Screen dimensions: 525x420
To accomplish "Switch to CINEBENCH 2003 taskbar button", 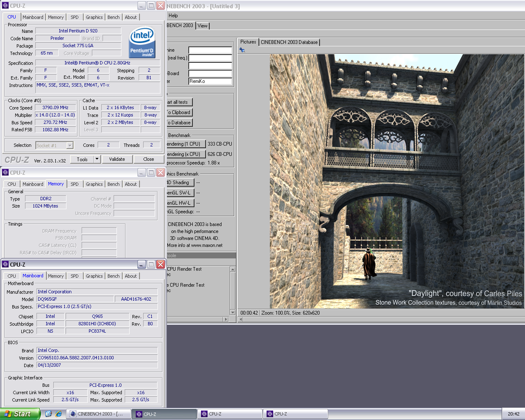I will (x=98, y=414).
